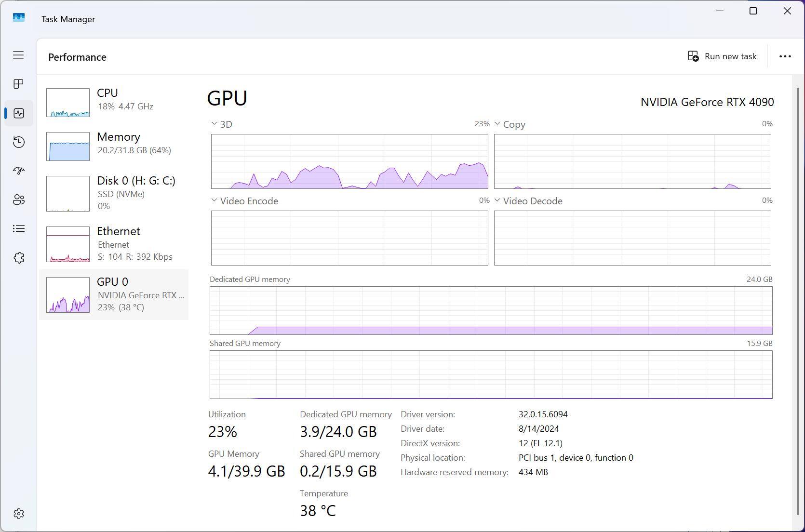Open the three-dot more options menu

point(785,56)
